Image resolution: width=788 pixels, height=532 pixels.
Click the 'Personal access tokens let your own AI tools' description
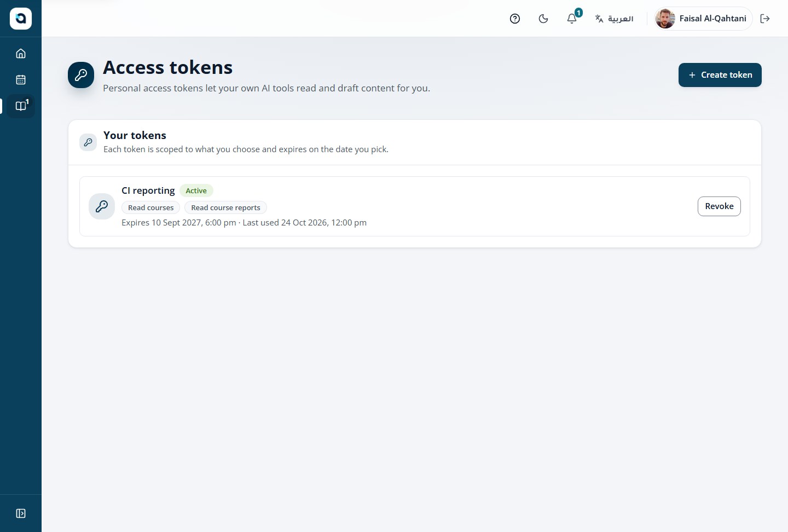[266, 88]
